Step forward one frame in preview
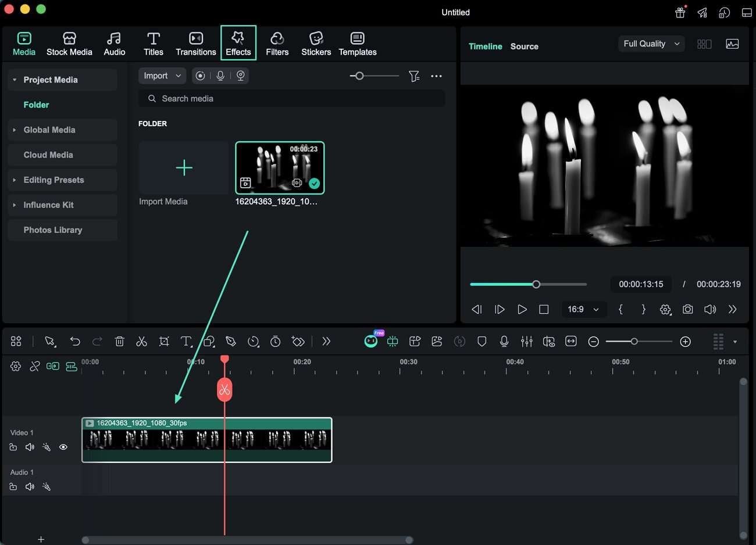 (500, 309)
